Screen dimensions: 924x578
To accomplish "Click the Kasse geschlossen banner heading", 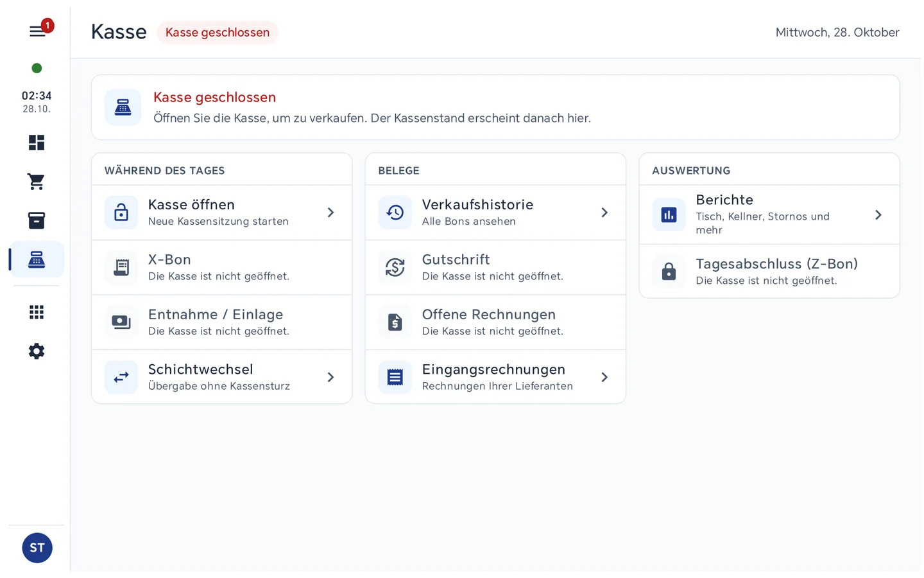I will pyautogui.click(x=214, y=97).
